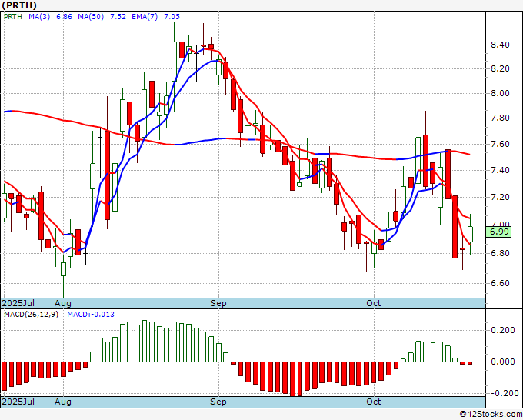This screenshot has width=523, height=420.
Task: Click the 6.60 price axis label
Action: [x=500, y=283]
